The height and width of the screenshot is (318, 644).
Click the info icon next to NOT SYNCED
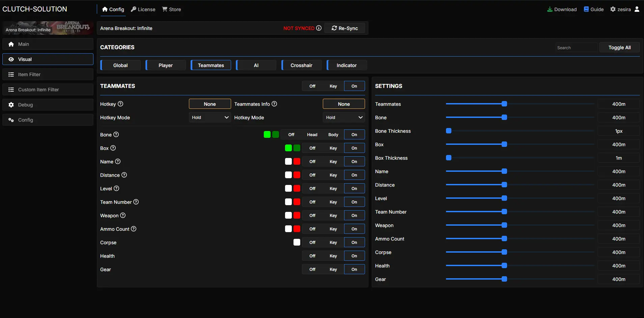319,28
